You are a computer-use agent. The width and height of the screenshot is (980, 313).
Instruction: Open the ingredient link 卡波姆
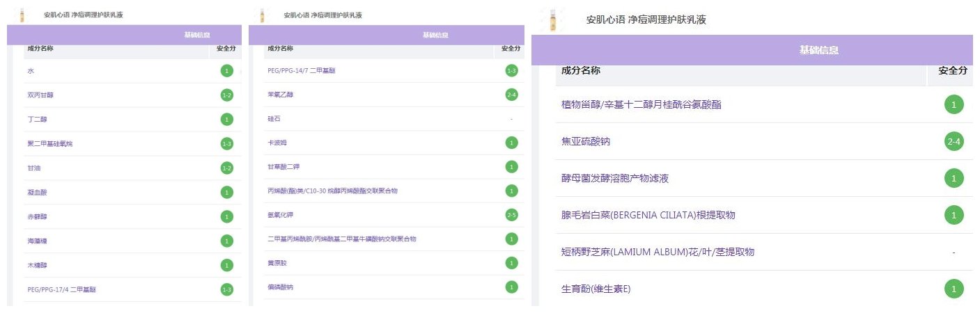[x=278, y=143]
